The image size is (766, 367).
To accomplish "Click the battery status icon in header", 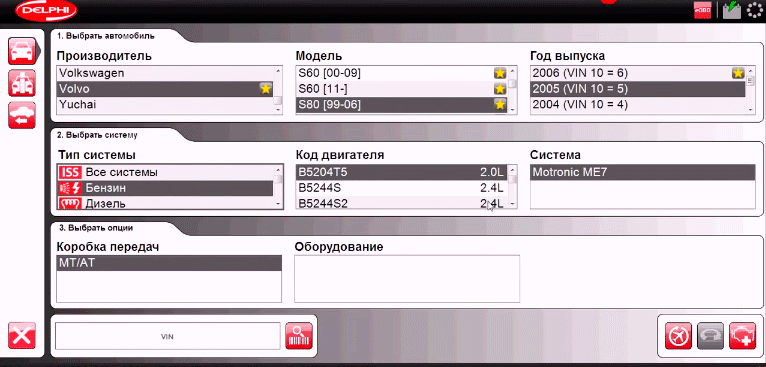I will 732,10.
